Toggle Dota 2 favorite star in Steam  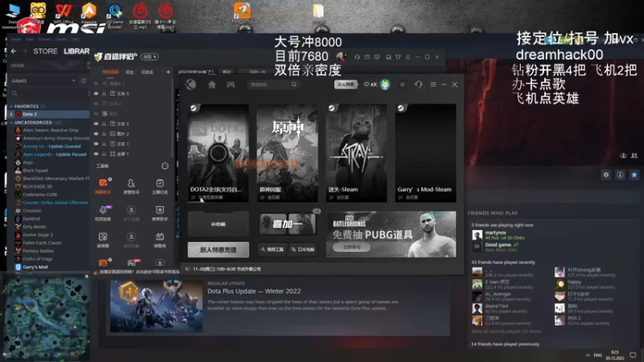pos(634,175)
